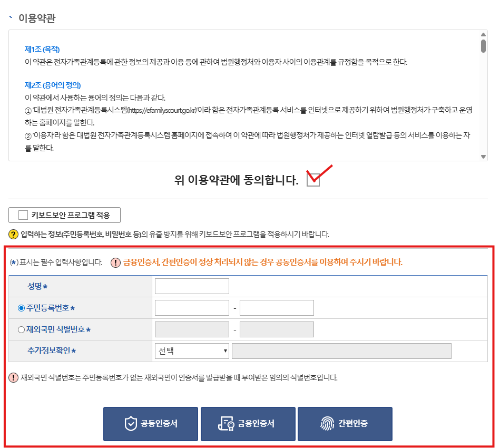Click the first 주민등록번호 input field
Screen dimensions: 500x448
pyautogui.click(x=192, y=308)
